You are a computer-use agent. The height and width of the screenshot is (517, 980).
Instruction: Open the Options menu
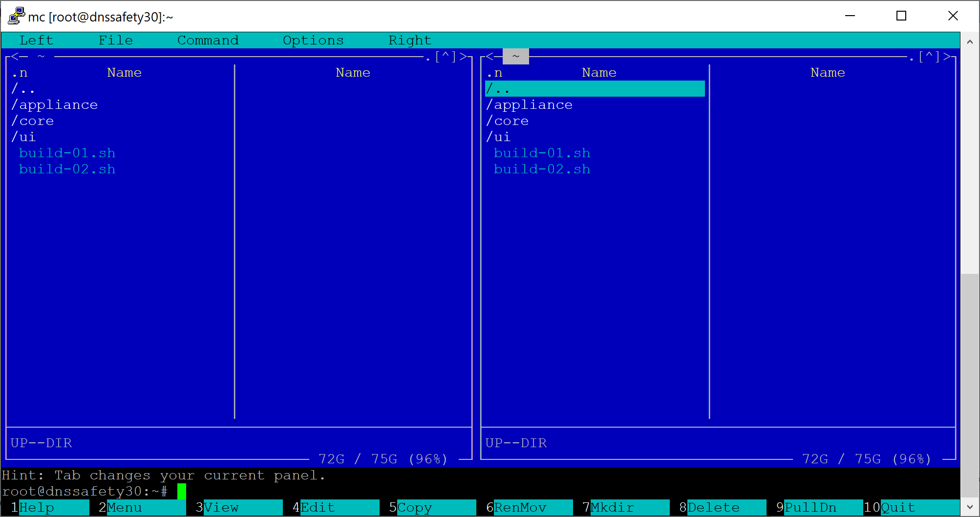tap(313, 40)
